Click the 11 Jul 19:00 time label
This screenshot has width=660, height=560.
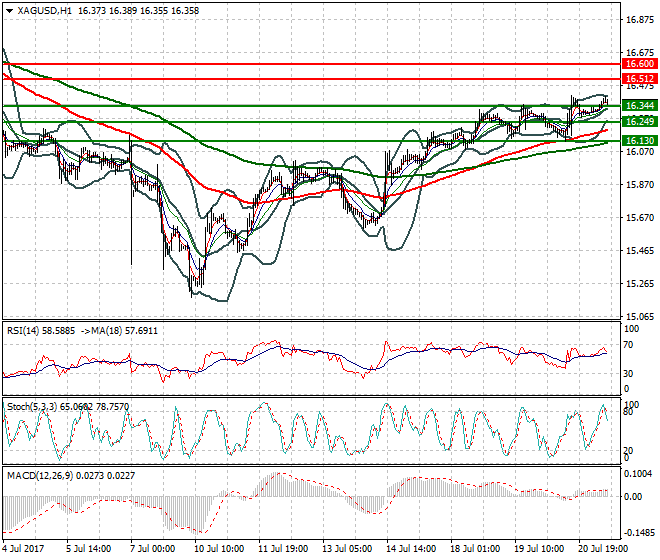284,549
